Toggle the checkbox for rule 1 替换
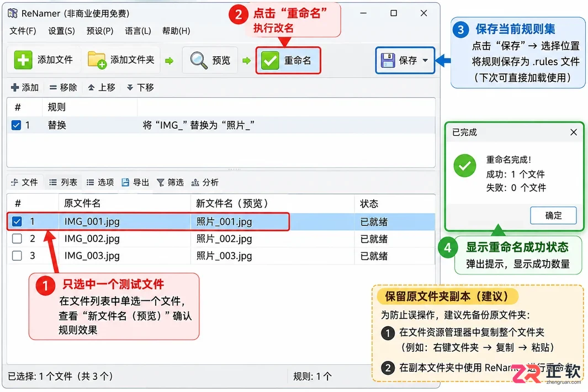 click(16, 125)
